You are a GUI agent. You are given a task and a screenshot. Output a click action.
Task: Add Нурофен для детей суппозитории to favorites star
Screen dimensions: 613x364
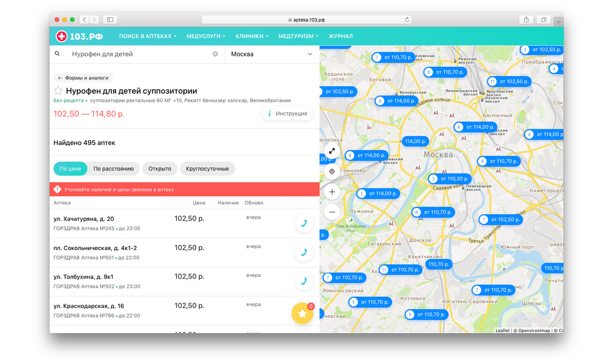click(58, 91)
